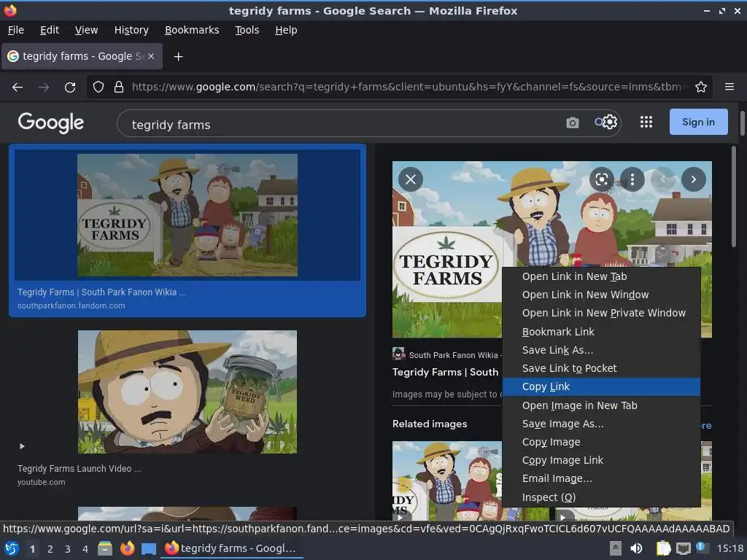Choose Open Link in New Tab
Viewport: 747px width, 560px height.
point(601,276)
